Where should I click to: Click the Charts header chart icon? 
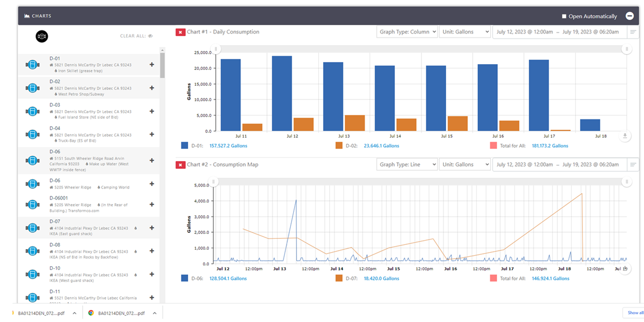27,16
